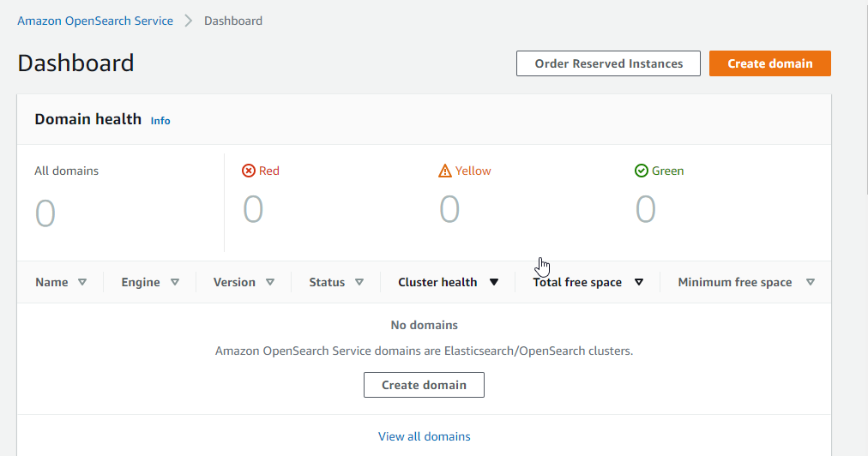Click Create domain in empty table
868x456 pixels.
tap(424, 385)
